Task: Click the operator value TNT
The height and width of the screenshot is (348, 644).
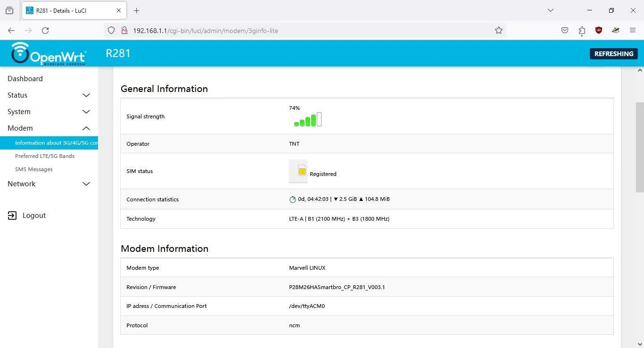Action: click(x=294, y=144)
